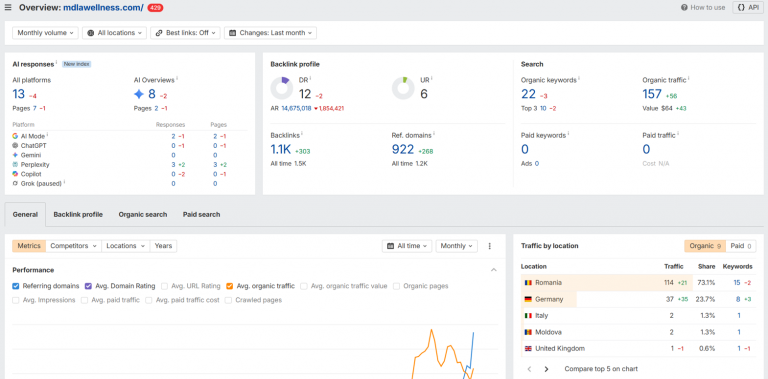Click the DR donut chart icon

282,88
